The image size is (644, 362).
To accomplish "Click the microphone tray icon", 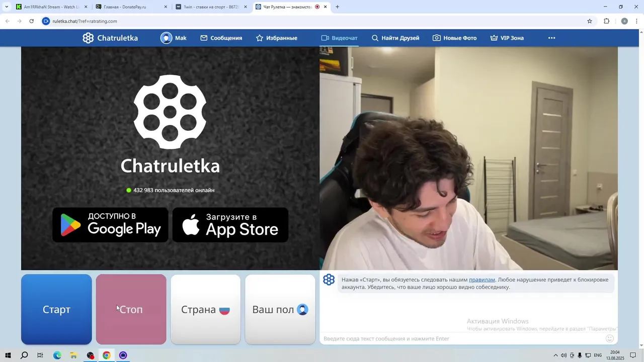I will coord(580,355).
